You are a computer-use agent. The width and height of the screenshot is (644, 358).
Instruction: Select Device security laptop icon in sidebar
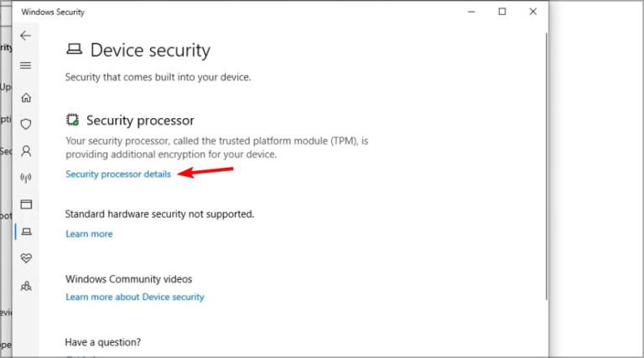(x=26, y=231)
